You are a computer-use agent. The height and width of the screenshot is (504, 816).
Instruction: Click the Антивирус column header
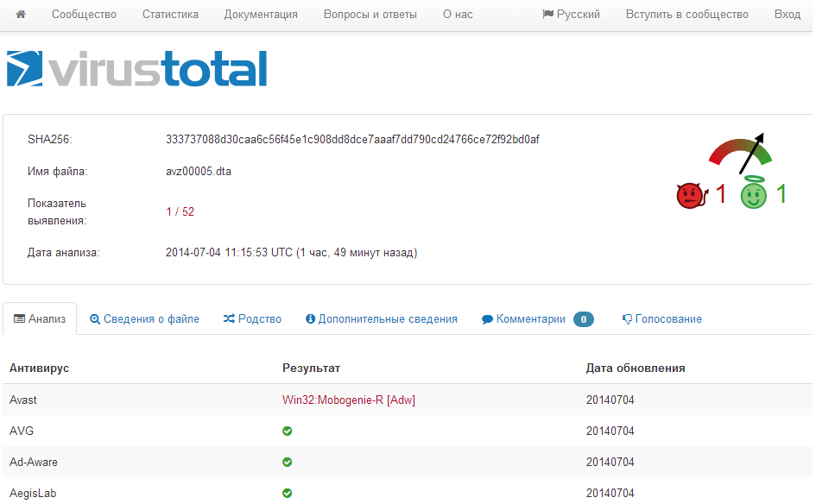click(39, 369)
